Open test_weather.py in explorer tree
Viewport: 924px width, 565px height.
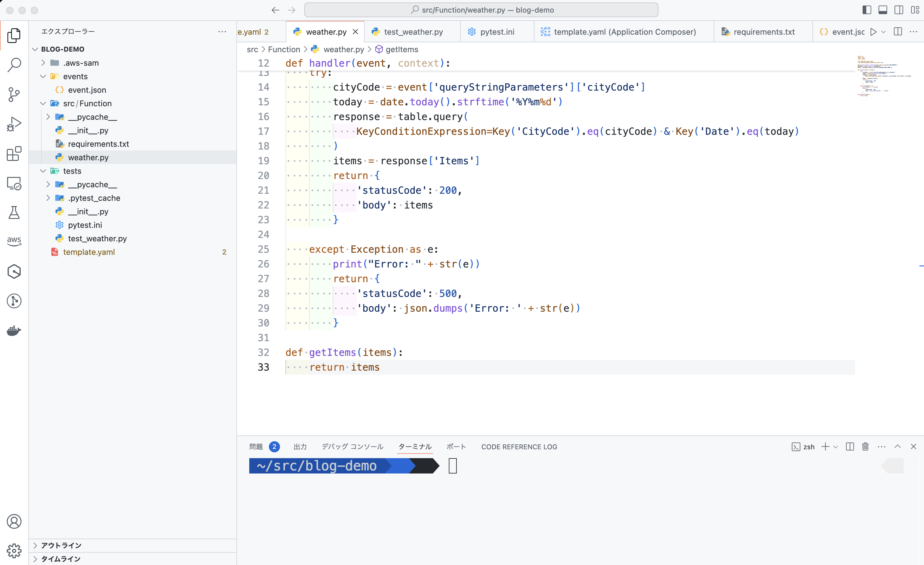pos(133,238)
